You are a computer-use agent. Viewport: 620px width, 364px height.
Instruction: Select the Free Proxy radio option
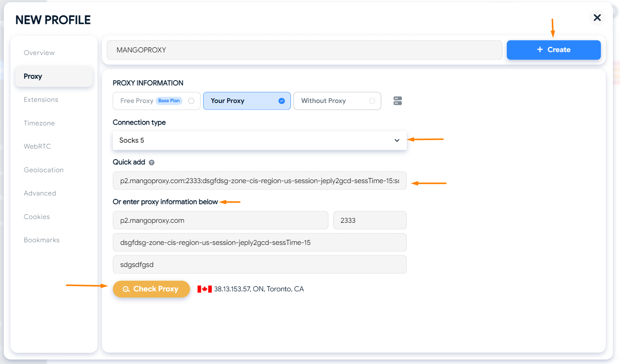click(157, 101)
